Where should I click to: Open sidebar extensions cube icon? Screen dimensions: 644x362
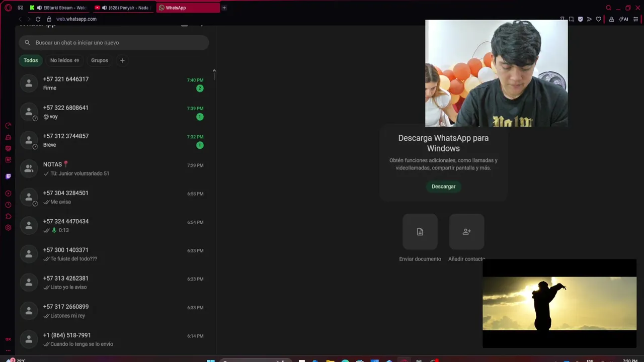[x=8, y=216]
